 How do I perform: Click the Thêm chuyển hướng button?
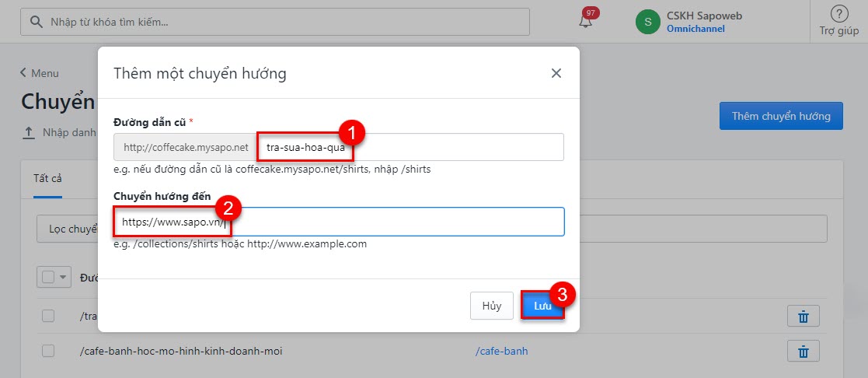(x=781, y=116)
